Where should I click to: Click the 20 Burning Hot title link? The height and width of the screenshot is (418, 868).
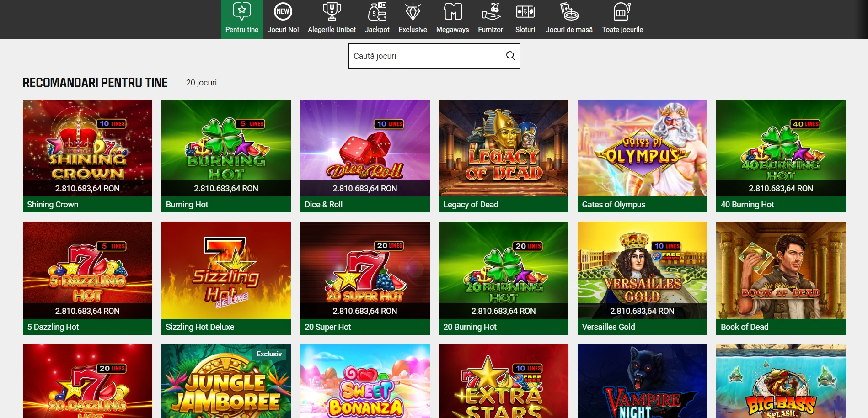[470, 327]
